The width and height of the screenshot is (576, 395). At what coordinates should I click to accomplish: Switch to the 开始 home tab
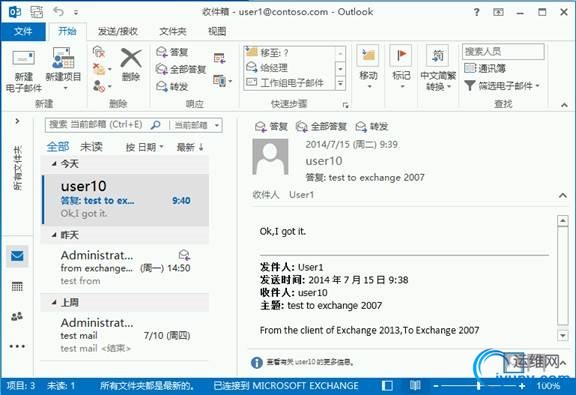67,32
